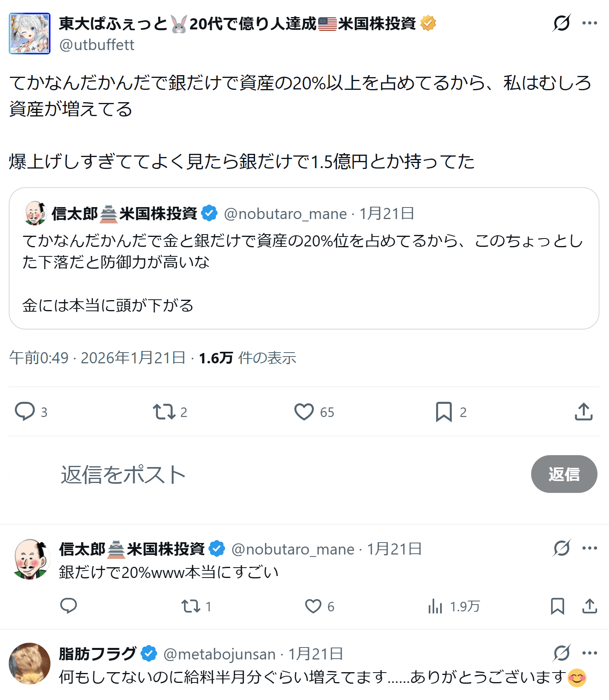Open @metabojunsan profile link
The height and width of the screenshot is (700, 609).
(219, 654)
